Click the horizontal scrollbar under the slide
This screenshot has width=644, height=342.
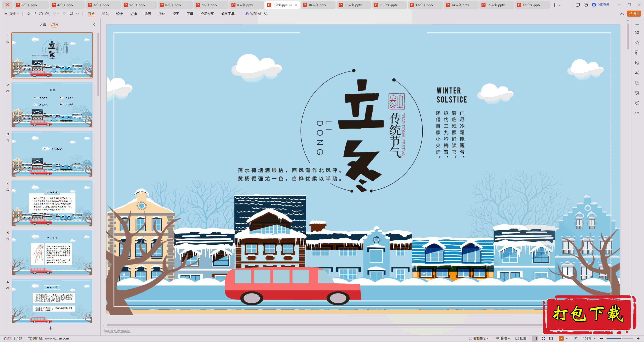[325, 325]
